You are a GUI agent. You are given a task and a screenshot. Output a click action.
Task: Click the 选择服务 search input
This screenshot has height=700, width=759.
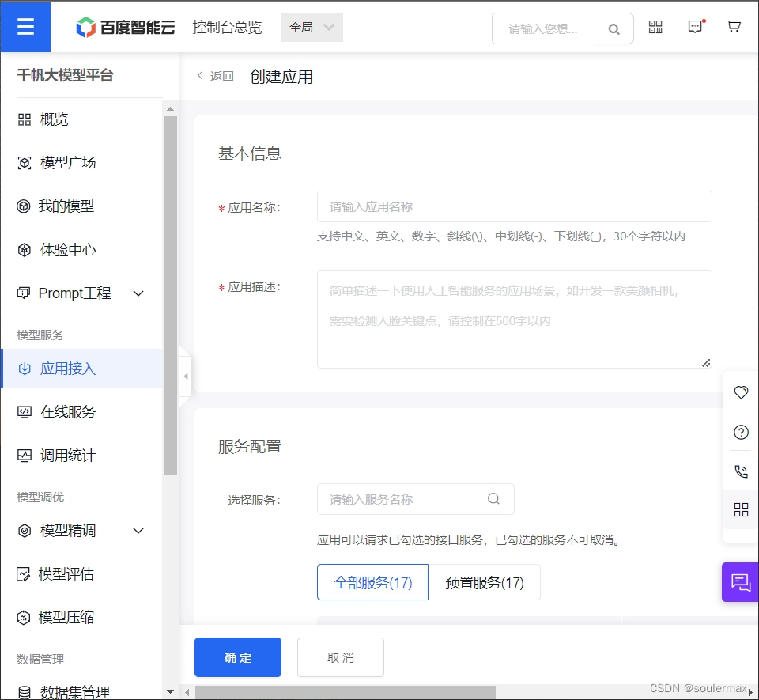click(415, 499)
